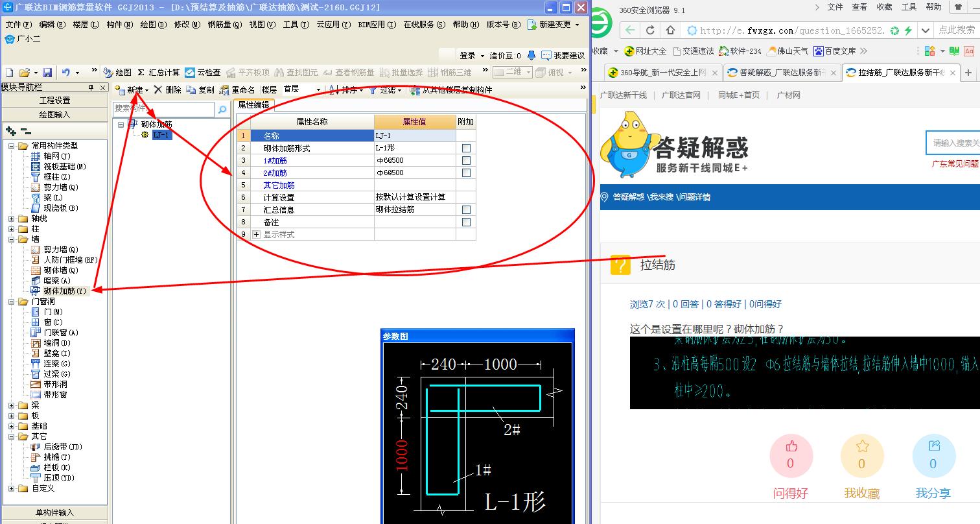This screenshot has height=524, width=980.
Task: Click 复制 copy component button
Action: [x=200, y=90]
